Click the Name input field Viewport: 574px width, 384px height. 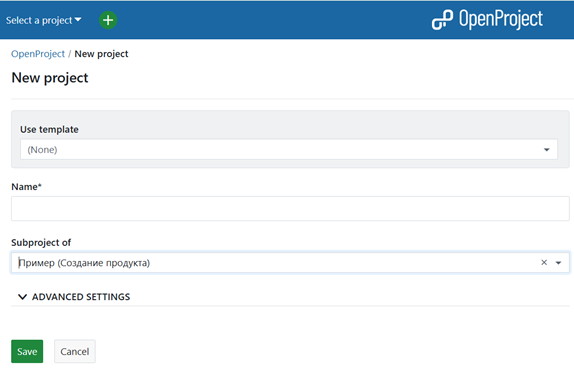290,208
